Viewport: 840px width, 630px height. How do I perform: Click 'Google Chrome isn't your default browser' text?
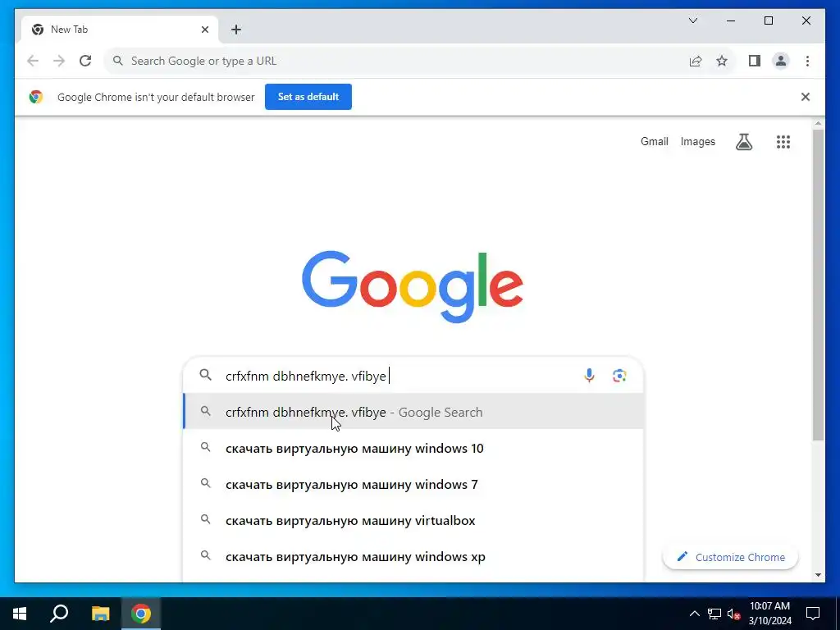(x=156, y=97)
